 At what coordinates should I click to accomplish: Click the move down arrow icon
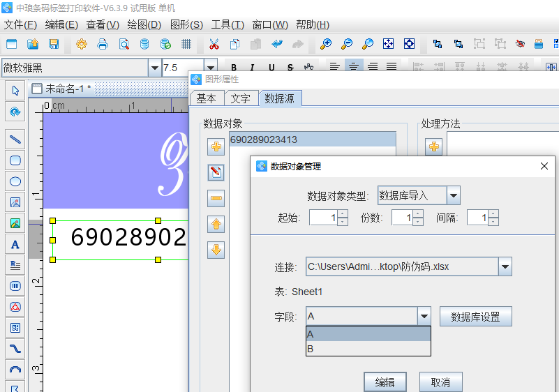point(216,250)
